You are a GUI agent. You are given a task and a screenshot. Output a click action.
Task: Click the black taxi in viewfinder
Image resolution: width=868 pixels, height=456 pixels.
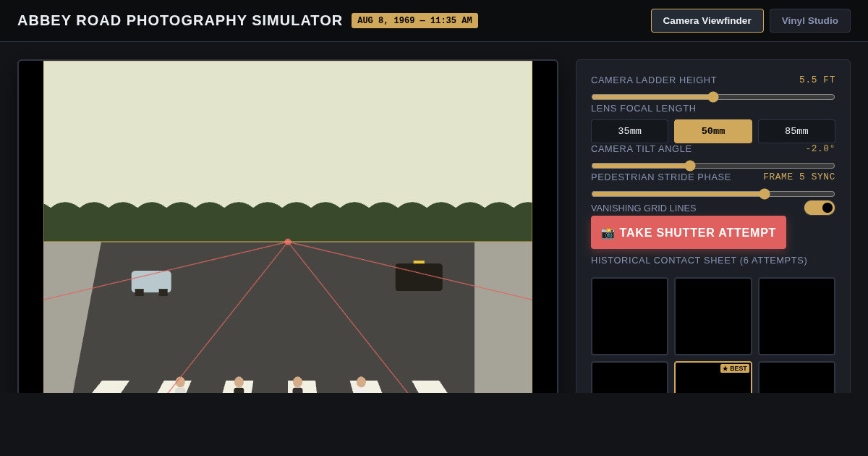[x=419, y=276]
